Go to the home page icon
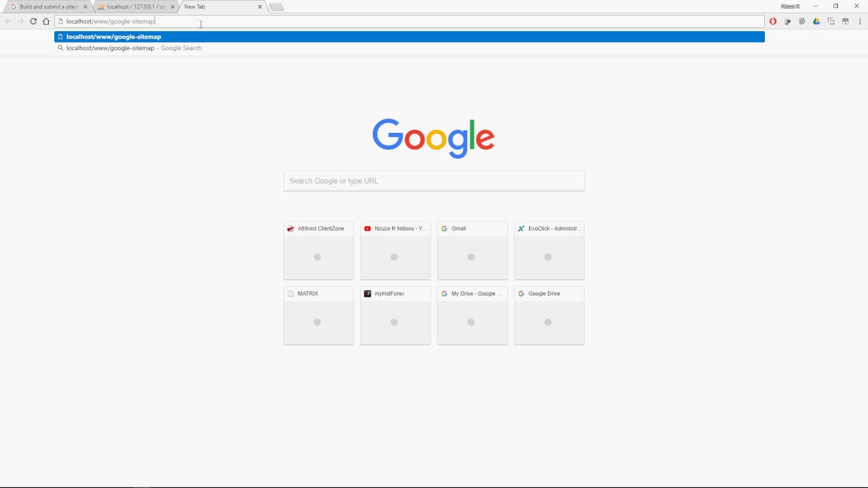The image size is (868, 488). click(46, 22)
